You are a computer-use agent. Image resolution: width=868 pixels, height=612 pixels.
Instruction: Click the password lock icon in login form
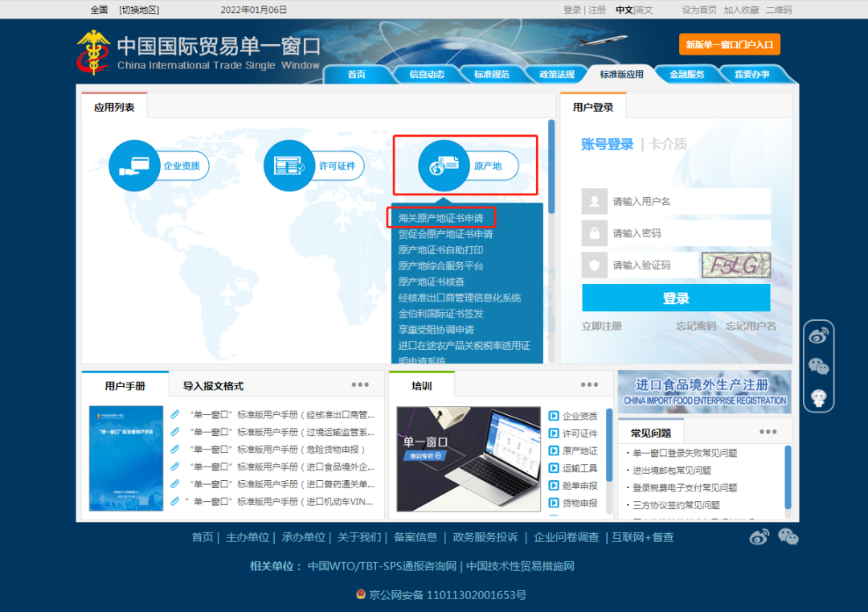click(593, 233)
